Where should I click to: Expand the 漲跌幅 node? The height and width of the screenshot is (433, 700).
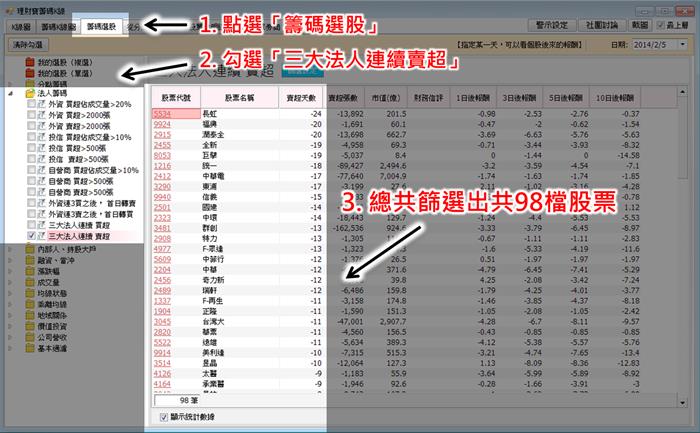point(11,271)
